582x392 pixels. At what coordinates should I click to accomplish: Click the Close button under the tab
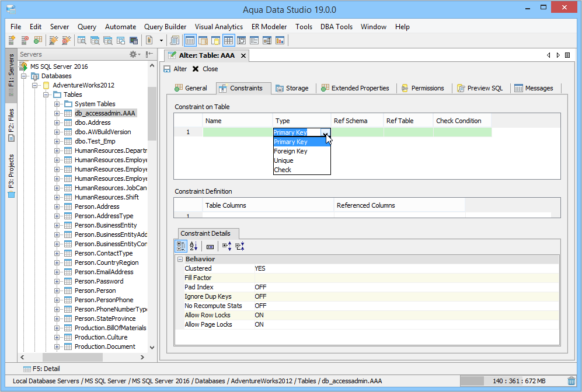tap(205, 69)
